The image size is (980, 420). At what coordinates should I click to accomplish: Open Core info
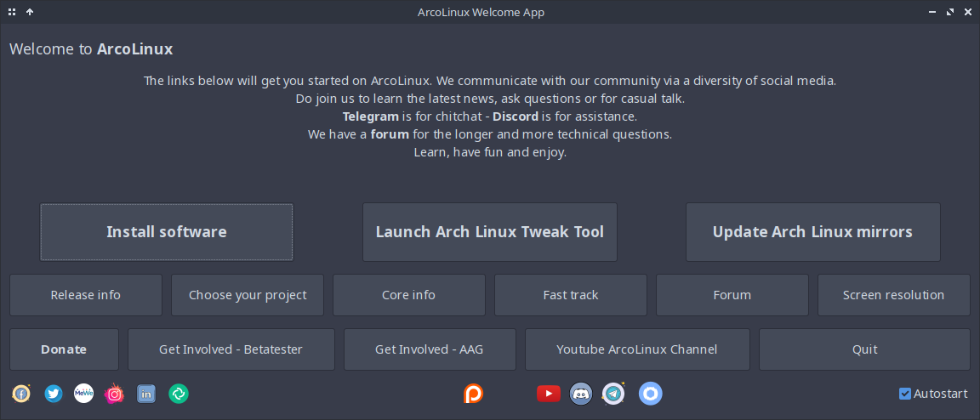point(408,295)
